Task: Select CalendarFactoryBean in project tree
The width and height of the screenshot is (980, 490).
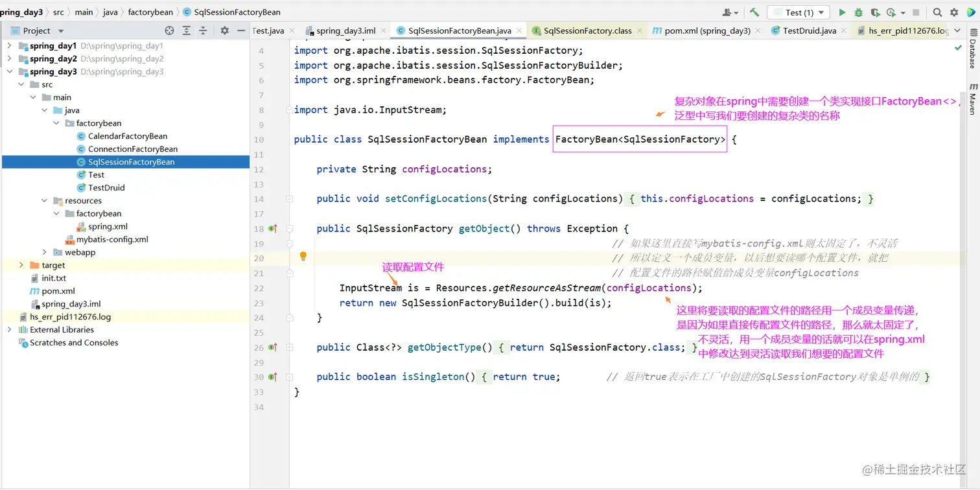Action: click(128, 137)
